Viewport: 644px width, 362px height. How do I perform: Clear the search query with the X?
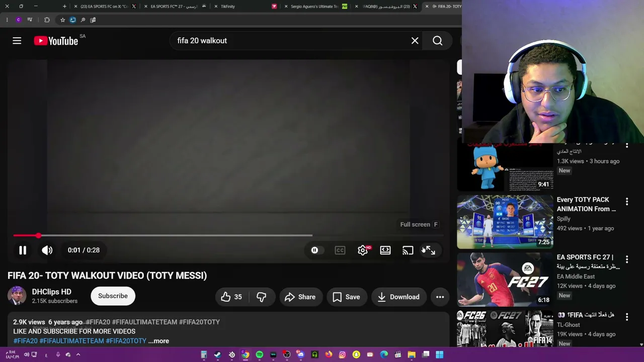[415, 41]
